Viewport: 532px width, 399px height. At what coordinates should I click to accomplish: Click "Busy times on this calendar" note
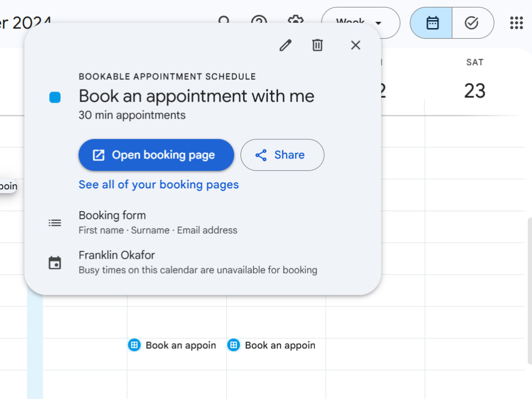tap(198, 270)
